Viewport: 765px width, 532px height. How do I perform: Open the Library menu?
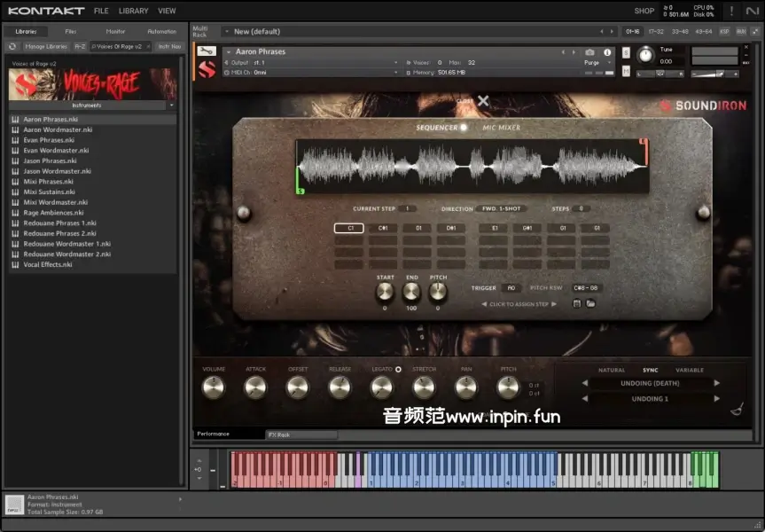pyautogui.click(x=133, y=11)
